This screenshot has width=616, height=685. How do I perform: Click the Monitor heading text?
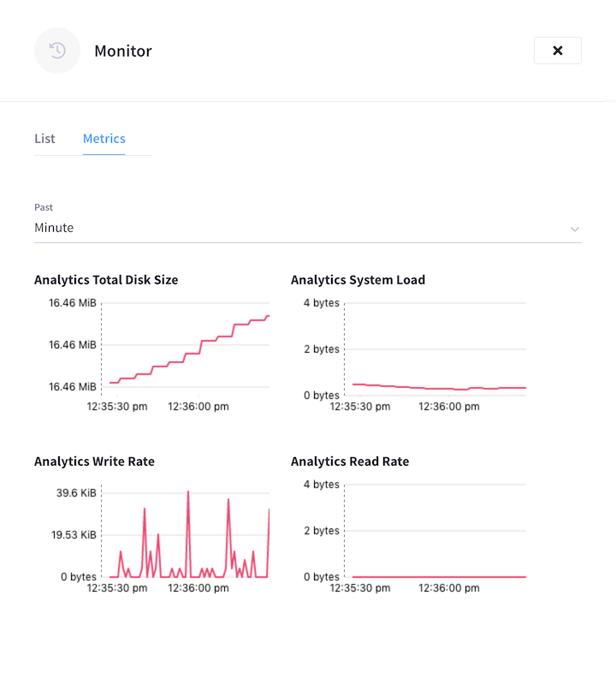(x=122, y=51)
